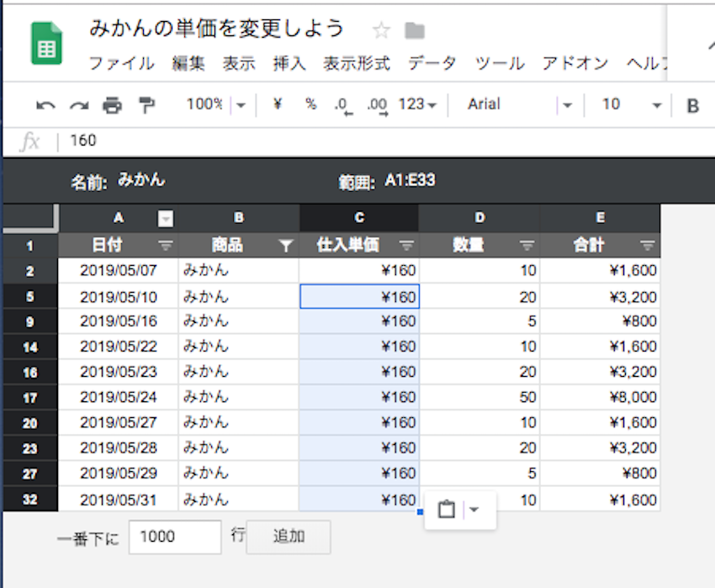
Task: Click the 追加 button to add rows
Action: [x=288, y=537]
